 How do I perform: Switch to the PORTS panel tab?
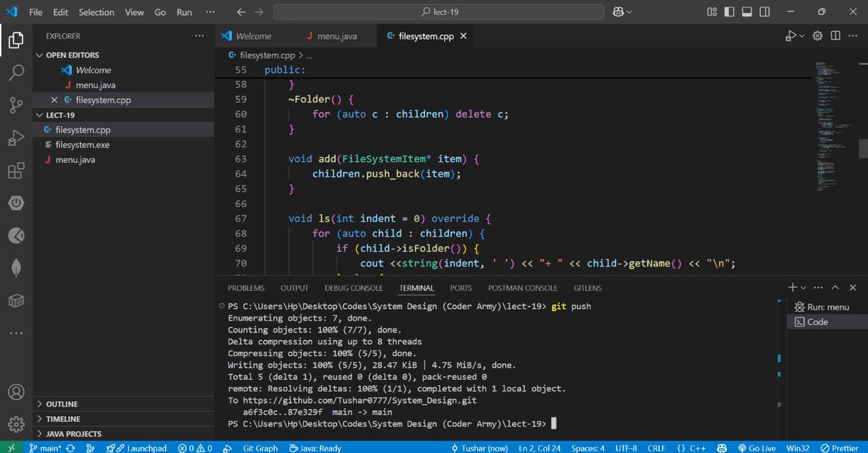point(461,287)
